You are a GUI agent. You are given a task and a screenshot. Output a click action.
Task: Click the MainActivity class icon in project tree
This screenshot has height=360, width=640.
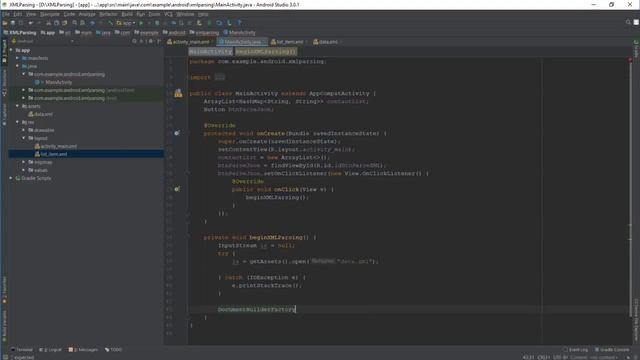pyautogui.click(x=37, y=82)
